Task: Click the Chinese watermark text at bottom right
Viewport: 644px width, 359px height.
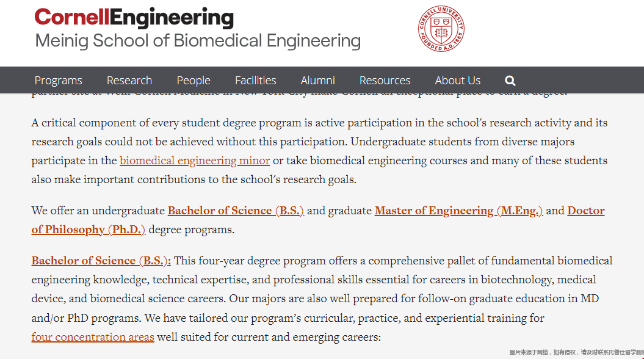Action: tap(576, 352)
